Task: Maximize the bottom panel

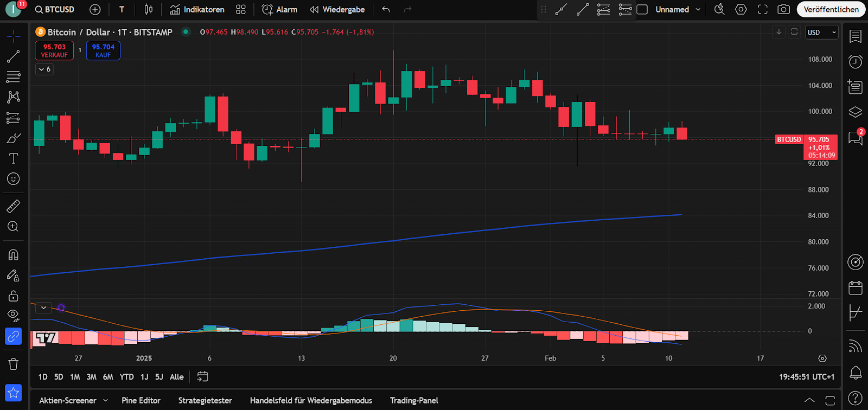Action: click(x=830, y=401)
